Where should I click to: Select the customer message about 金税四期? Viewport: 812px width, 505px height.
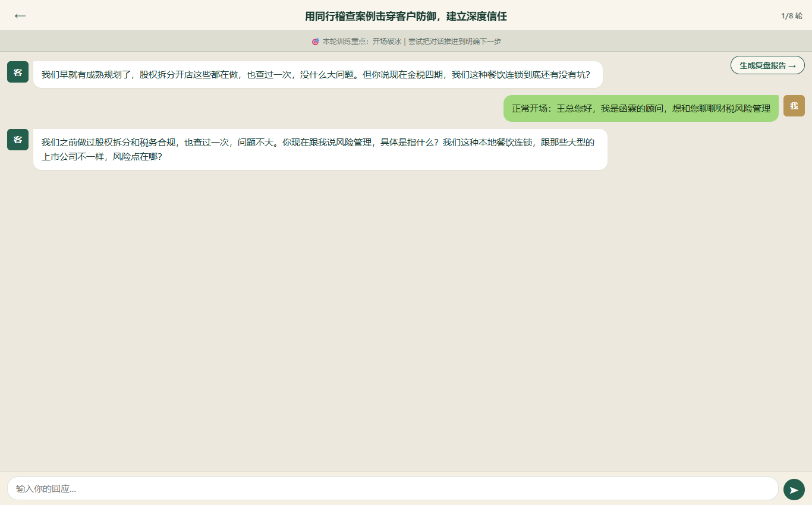(x=318, y=74)
